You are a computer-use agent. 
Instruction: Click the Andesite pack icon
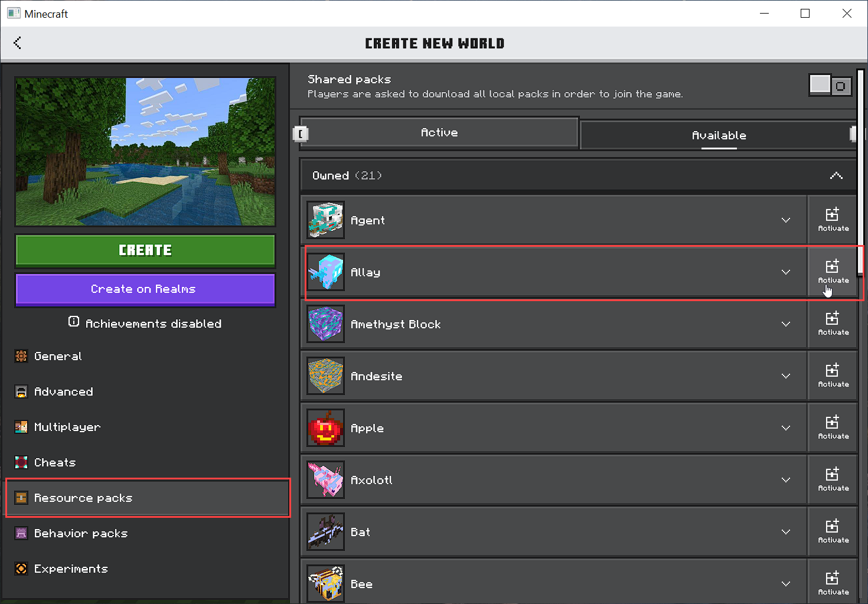coord(326,376)
